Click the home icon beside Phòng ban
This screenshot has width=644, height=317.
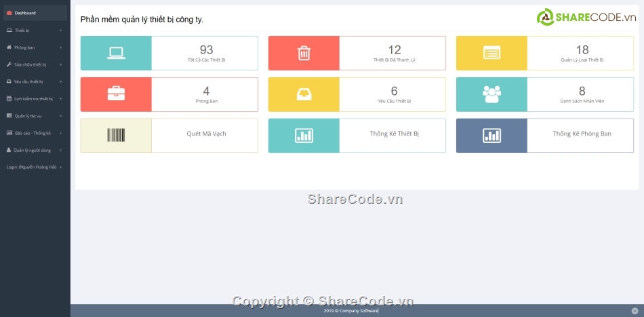[x=9, y=47]
